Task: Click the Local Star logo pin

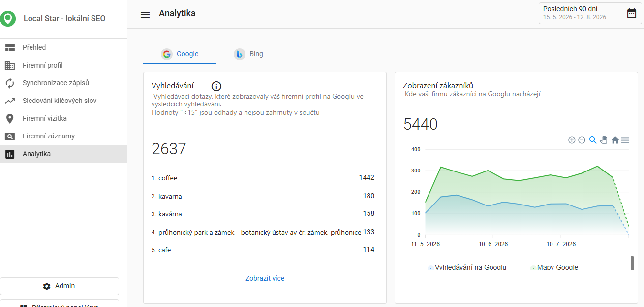Action: tap(8, 19)
